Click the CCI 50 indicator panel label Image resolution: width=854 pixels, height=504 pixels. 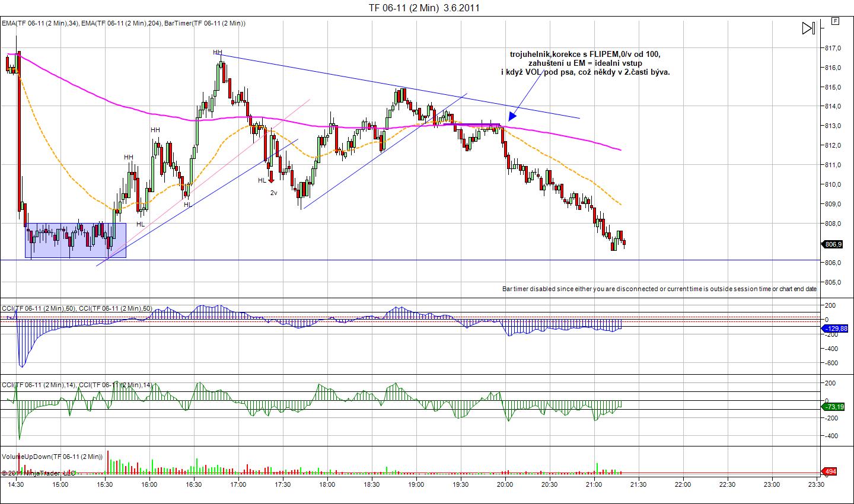[x=77, y=308]
